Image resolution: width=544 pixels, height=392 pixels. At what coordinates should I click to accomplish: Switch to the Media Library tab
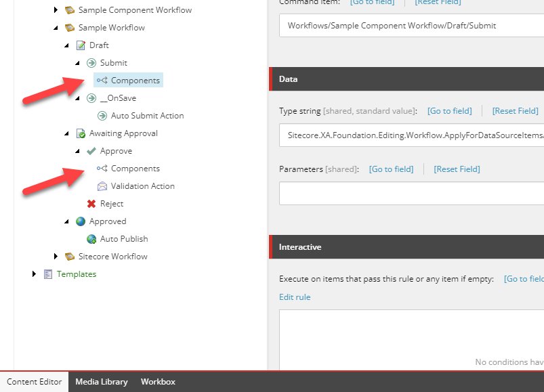pos(101,382)
